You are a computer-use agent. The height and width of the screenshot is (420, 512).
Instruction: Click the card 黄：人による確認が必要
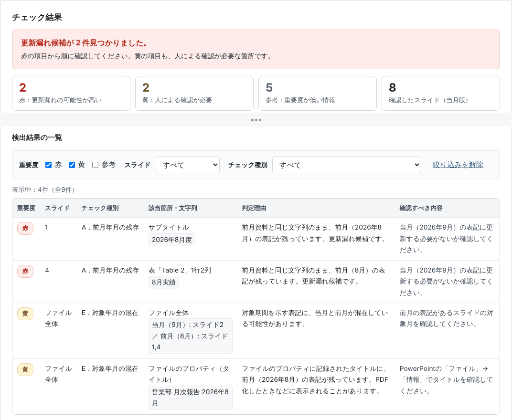(194, 94)
